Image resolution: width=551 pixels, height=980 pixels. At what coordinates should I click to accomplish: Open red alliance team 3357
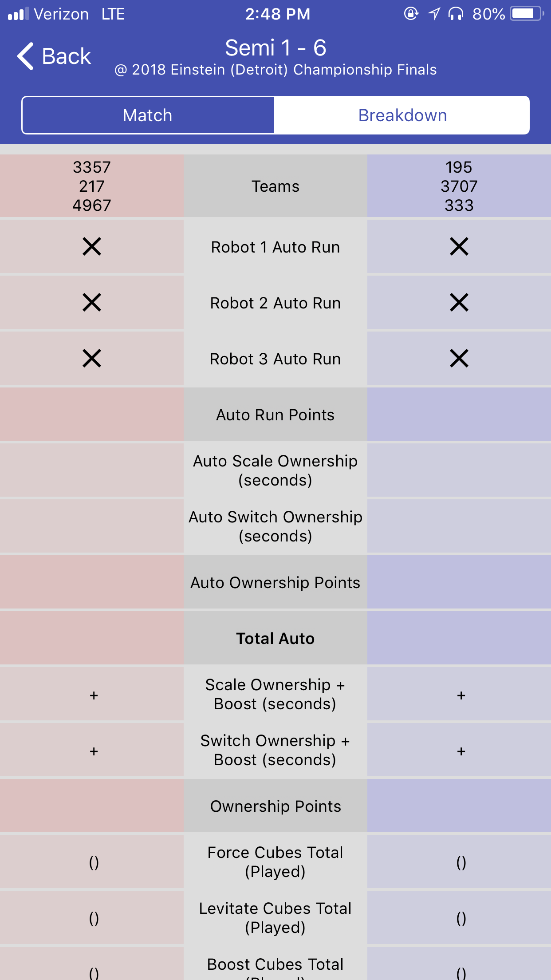92,167
